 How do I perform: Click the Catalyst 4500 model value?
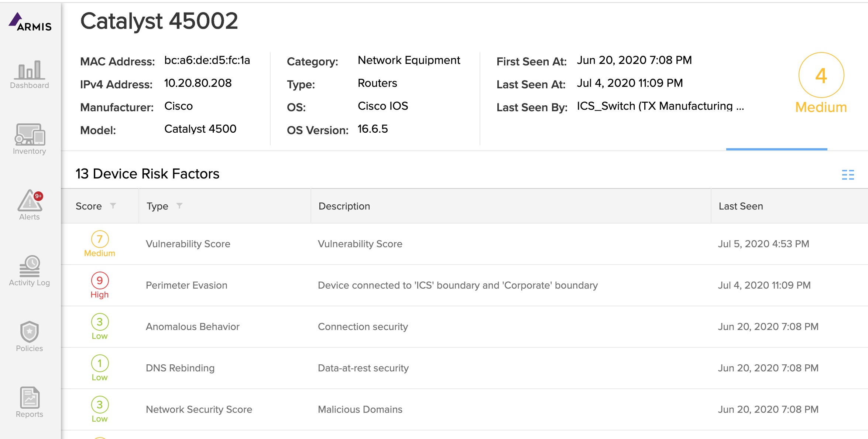[200, 129]
